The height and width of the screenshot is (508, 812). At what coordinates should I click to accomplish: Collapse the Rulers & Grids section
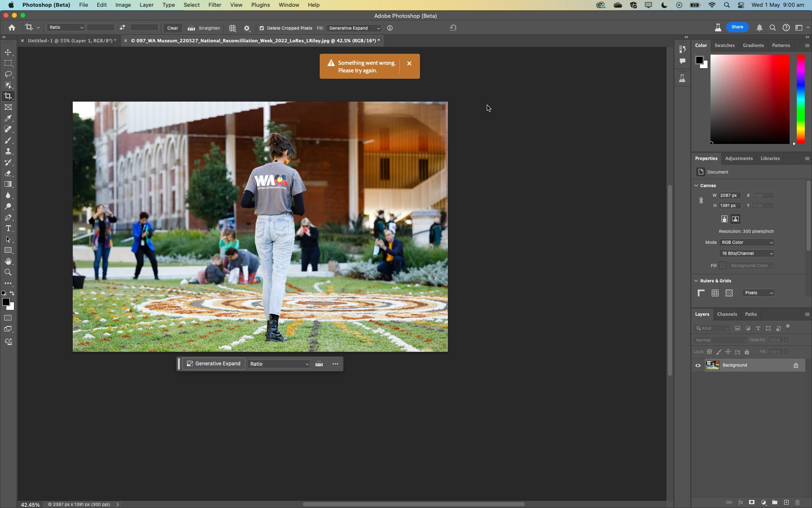(x=696, y=281)
